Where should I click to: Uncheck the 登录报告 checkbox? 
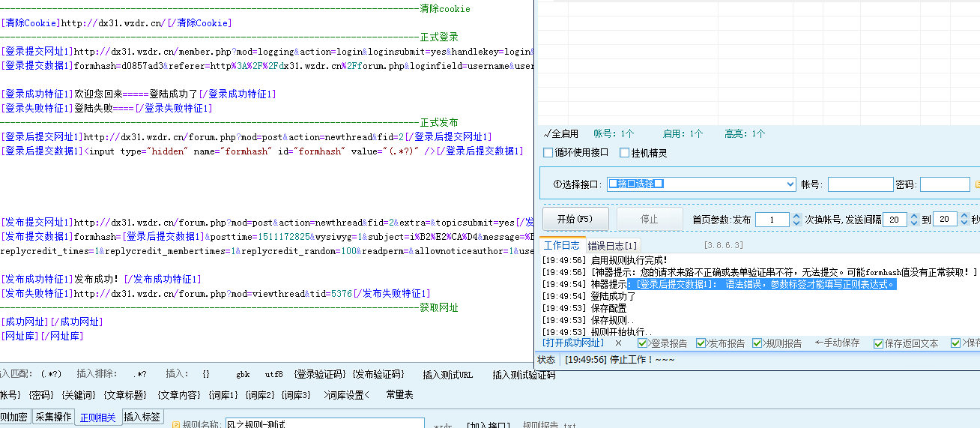643,343
